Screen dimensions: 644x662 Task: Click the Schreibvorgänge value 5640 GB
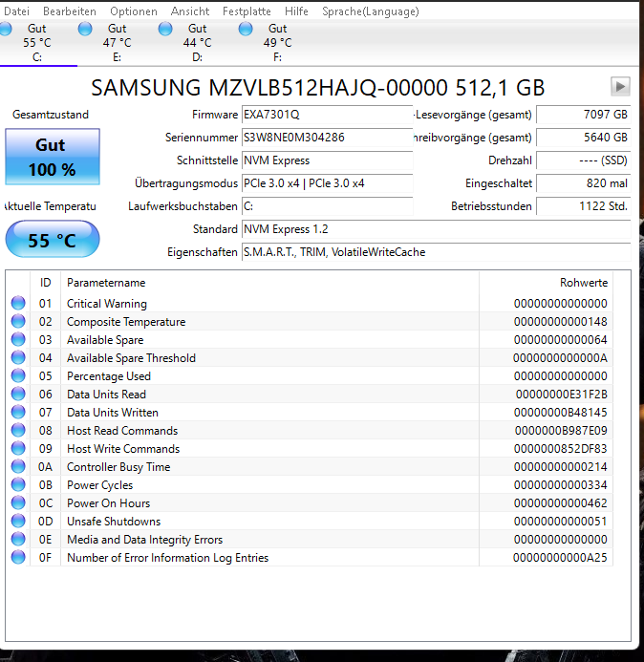(x=584, y=138)
